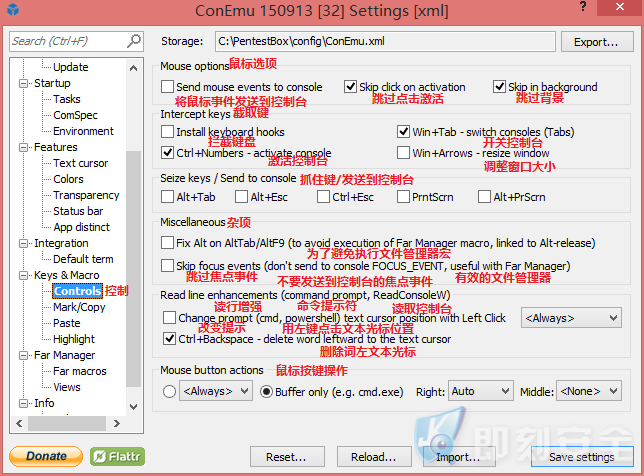Click the tree scroll up arrow
This screenshot has width=644, height=476.
pos(133,68)
